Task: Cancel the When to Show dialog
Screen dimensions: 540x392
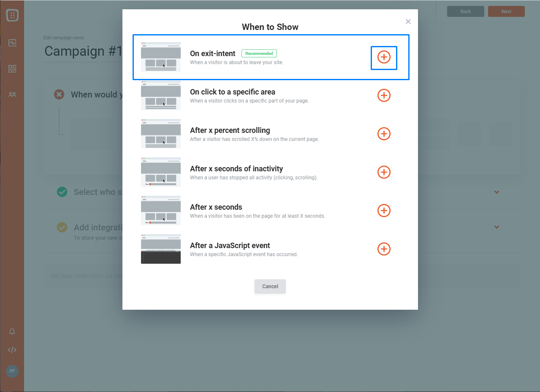Action: [270, 287]
